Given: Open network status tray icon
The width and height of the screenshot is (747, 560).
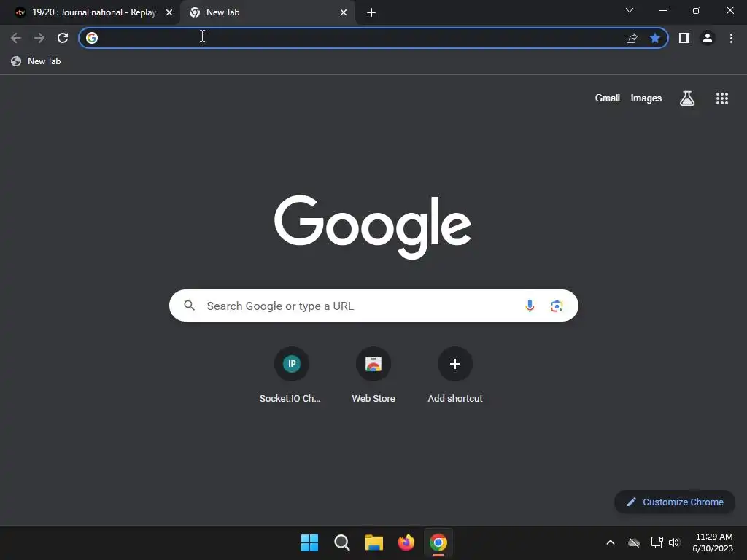Looking at the screenshot, I should tap(657, 542).
